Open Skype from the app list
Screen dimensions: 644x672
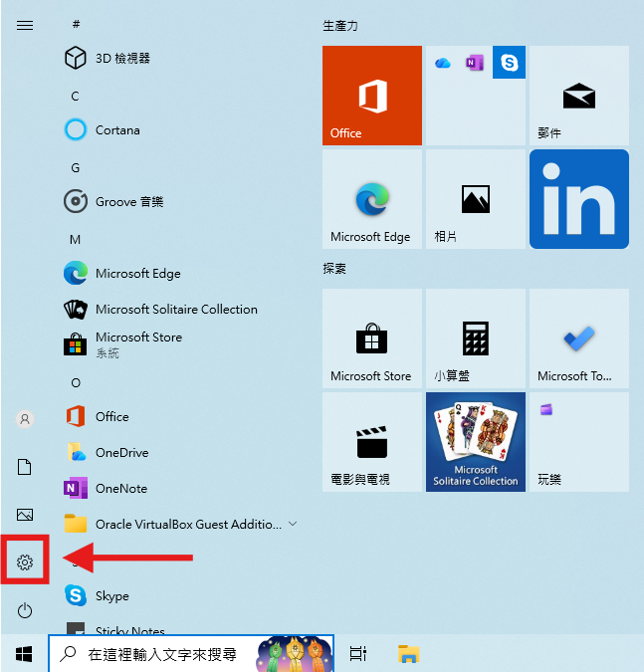(x=97, y=595)
